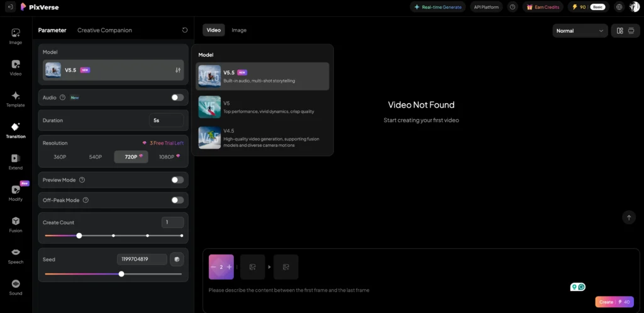Select 540P resolution
The height and width of the screenshot is (313, 644).
click(x=96, y=157)
